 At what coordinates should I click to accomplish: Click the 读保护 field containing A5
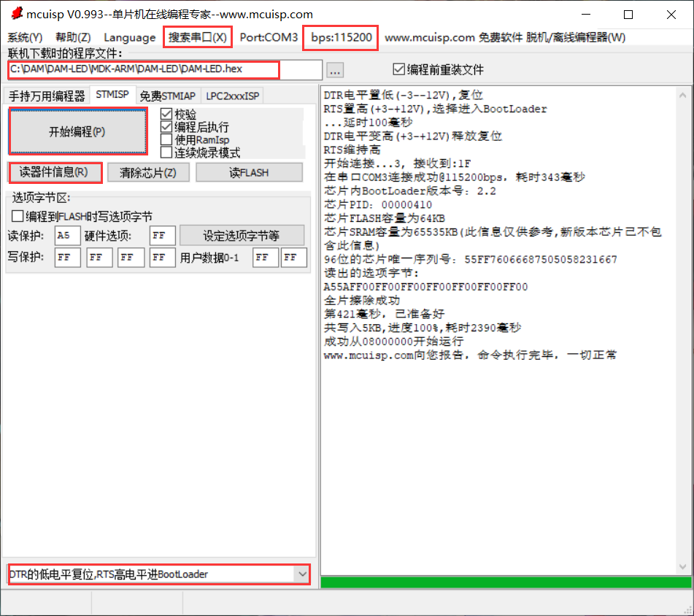click(67, 236)
